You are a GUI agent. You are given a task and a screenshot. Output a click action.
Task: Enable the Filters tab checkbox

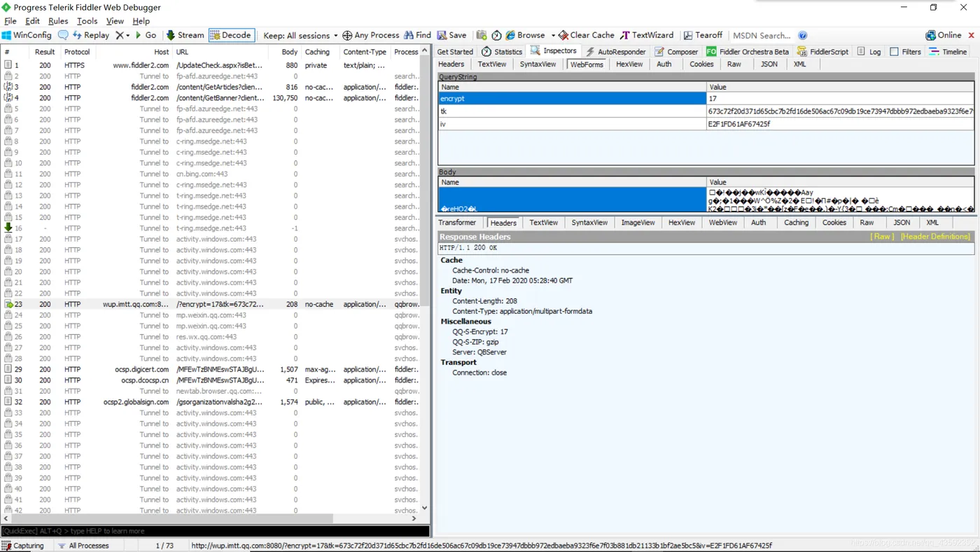click(x=894, y=52)
